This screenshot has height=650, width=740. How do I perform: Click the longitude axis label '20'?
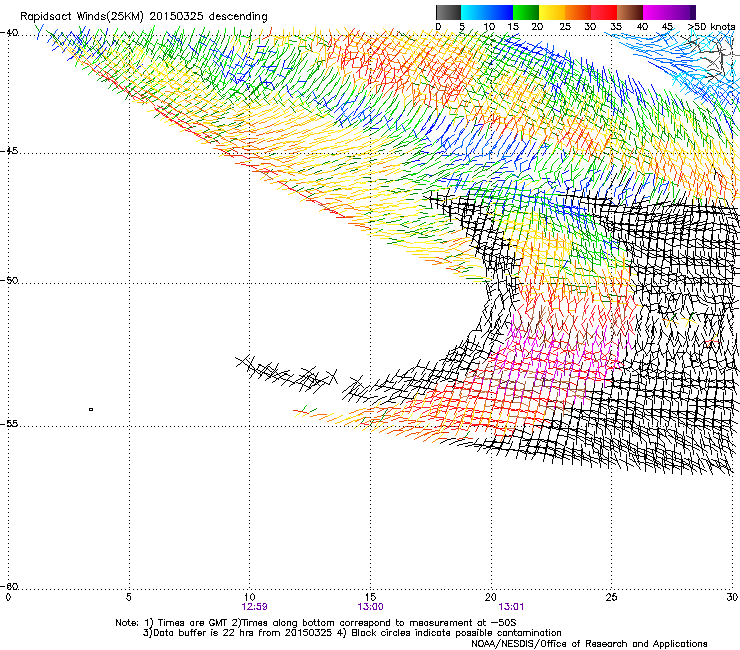(x=491, y=597)
